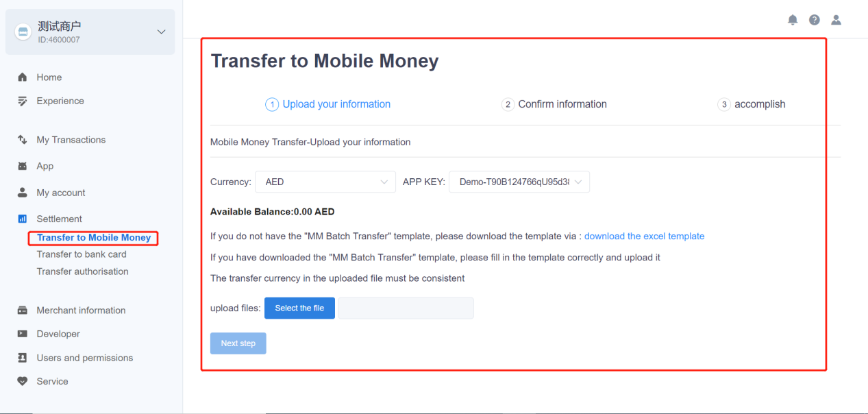Click step 2 Confirm information

coord(554,104)
